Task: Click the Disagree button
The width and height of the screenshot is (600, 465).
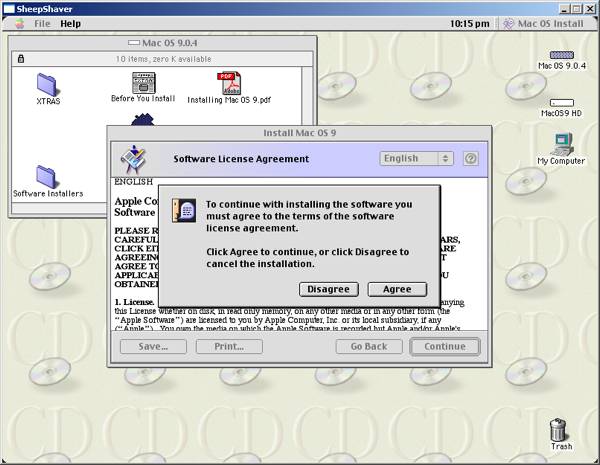Action: point(327,289)
